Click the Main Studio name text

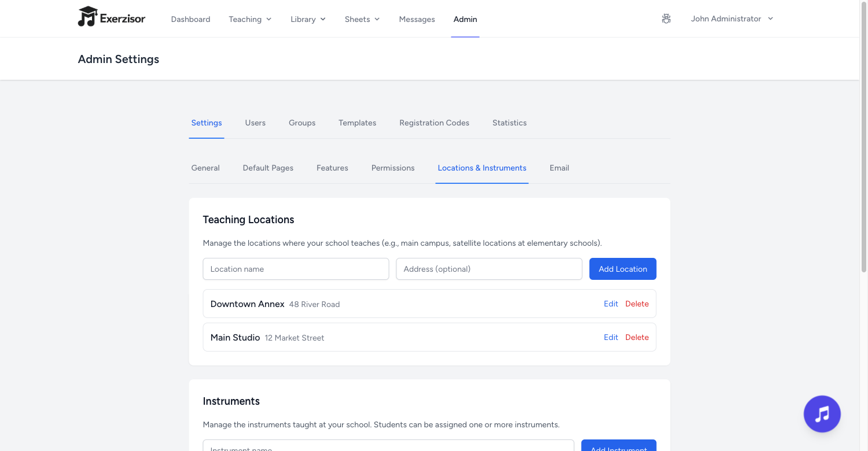[235, 337]
